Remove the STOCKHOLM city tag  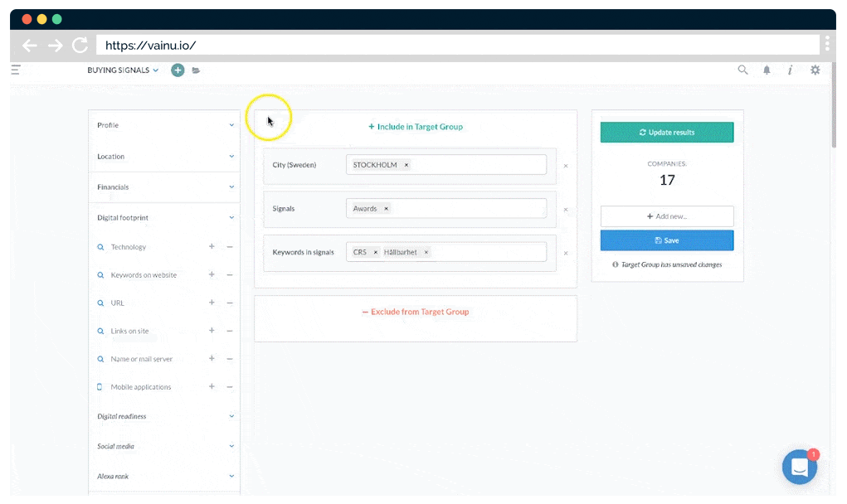pyautogui.click(x=406, y=165)
